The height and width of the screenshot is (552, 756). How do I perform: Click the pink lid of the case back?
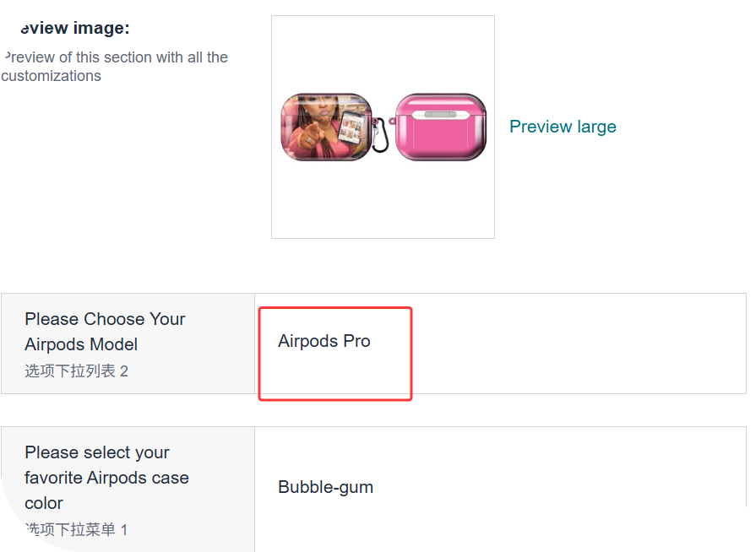click(x=441, y=105)
